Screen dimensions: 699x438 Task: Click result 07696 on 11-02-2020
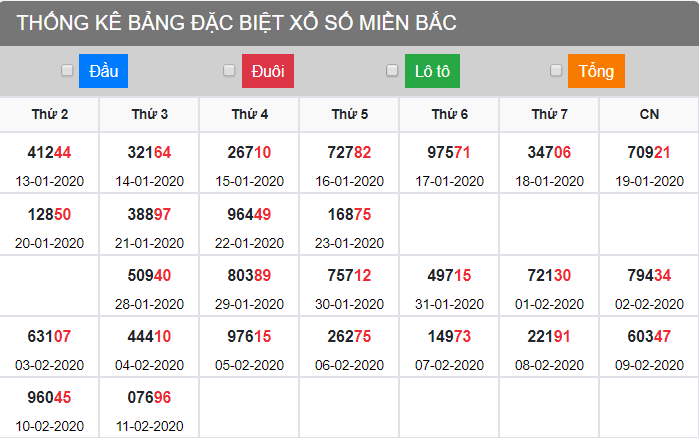tap(149, 397)
